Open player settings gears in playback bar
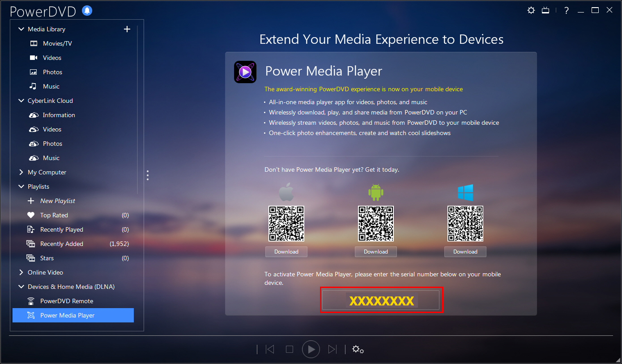The height and width of the screenshot is (364, 622). 358,349
